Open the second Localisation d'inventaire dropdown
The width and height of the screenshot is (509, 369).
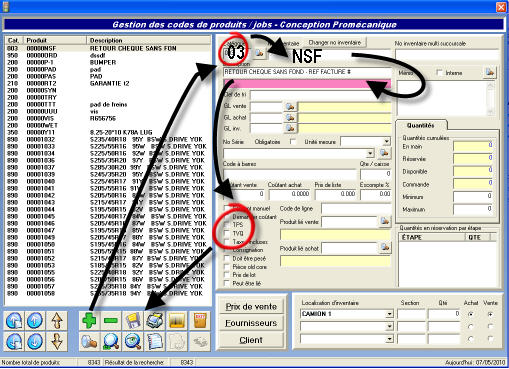[389, 327]
